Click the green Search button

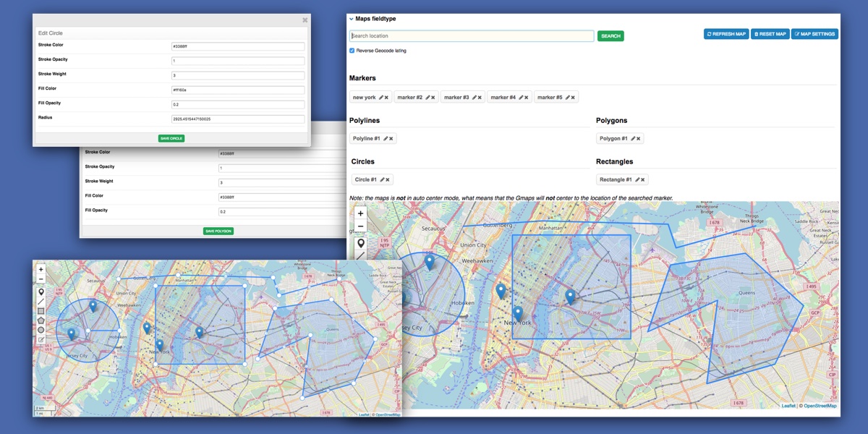coord(610,36)
